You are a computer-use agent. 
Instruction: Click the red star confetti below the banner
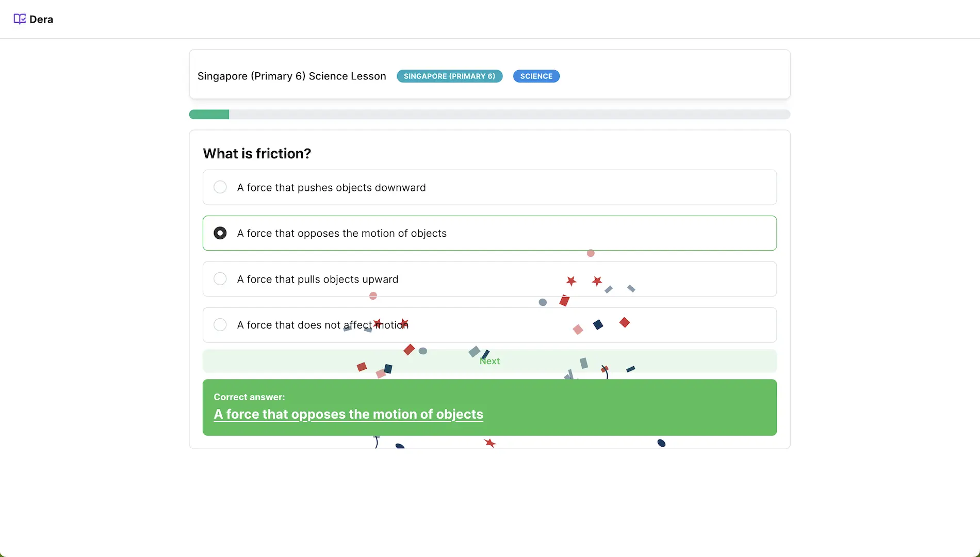pyautogui.click(x=490, y=443)
